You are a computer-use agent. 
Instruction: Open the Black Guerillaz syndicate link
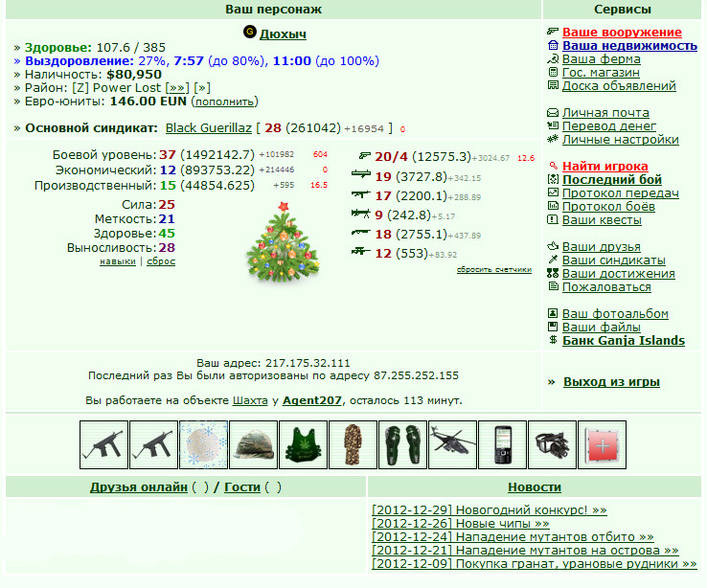(x=208, y=128)
